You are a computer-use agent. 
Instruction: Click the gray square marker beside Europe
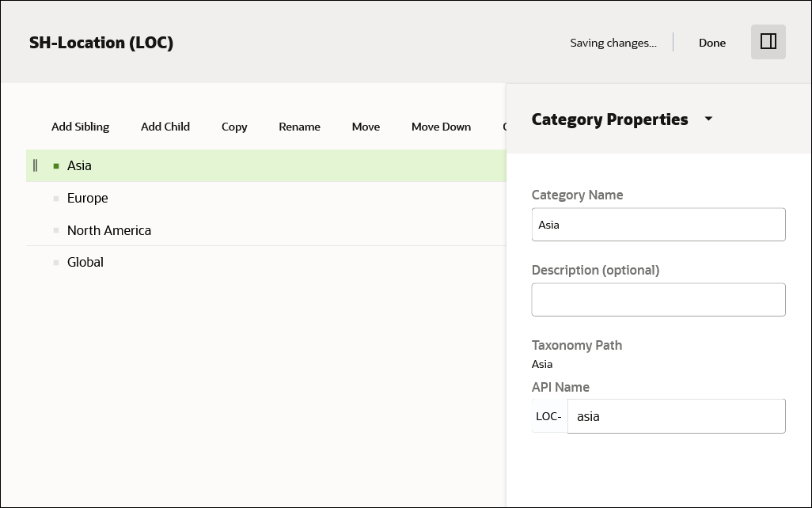point(56,198)
